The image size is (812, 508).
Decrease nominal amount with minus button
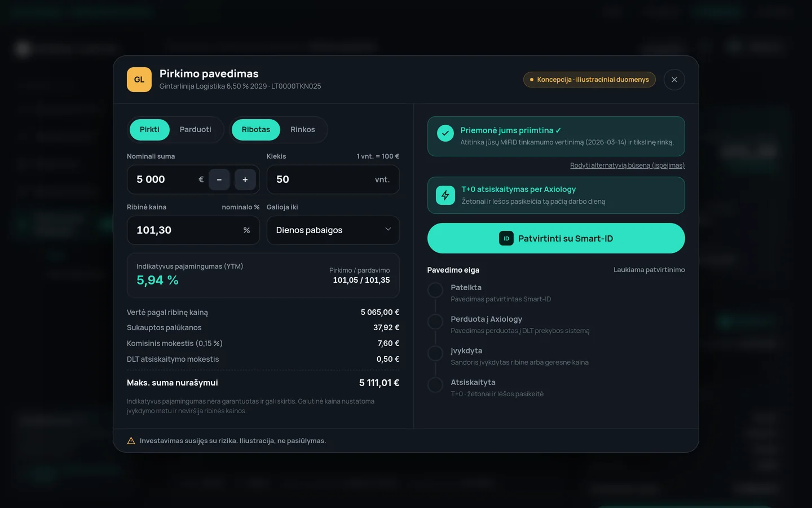(219, 179)
